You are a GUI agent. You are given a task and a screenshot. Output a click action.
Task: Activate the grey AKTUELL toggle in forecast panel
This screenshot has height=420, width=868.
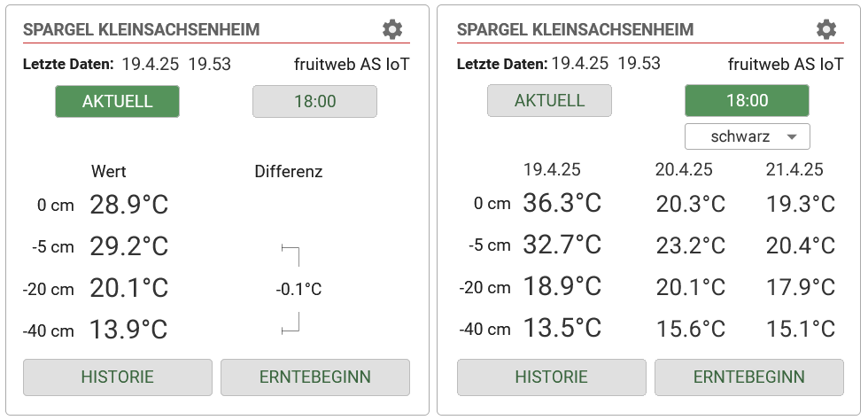click(x=549, y=100)
